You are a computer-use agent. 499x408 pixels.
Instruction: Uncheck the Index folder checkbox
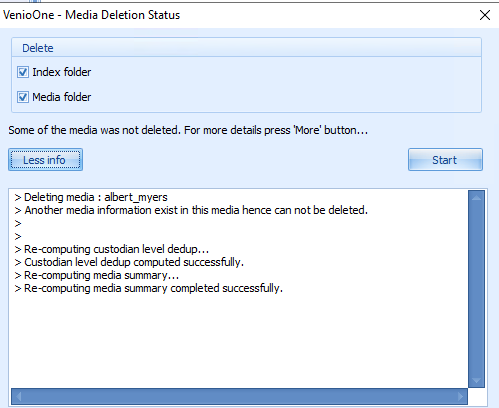[23, 72]
